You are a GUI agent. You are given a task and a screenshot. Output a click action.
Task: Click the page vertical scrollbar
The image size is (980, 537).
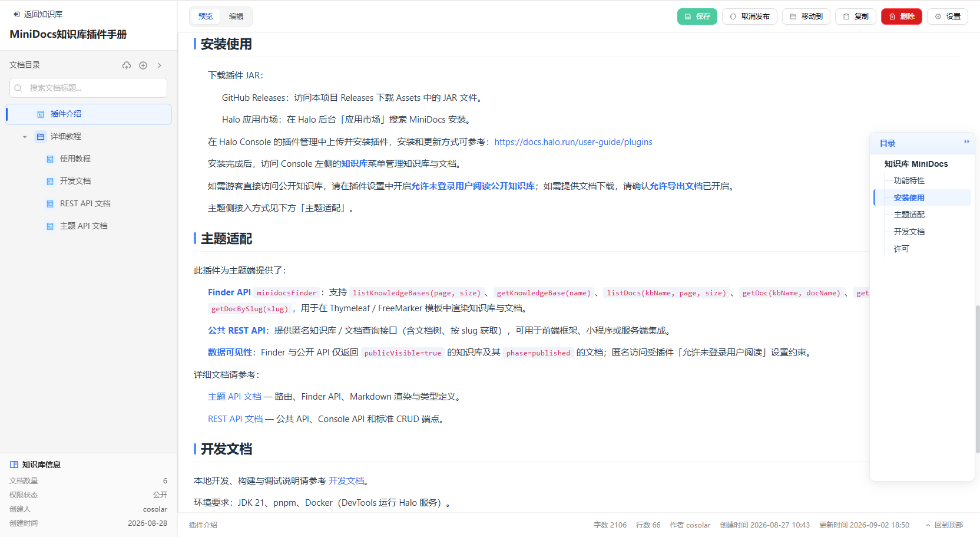point(977,379)
